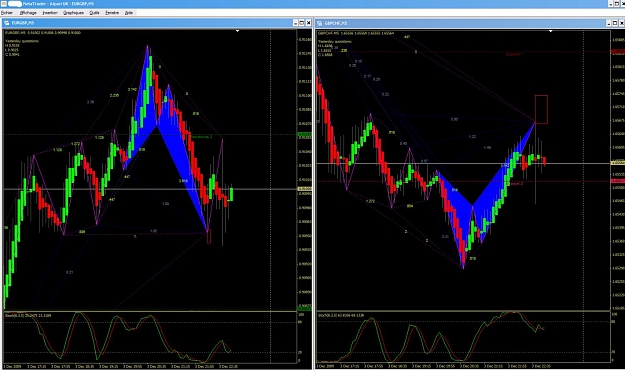Open the Insertion menu
The image size is (625, 370).
50,13
